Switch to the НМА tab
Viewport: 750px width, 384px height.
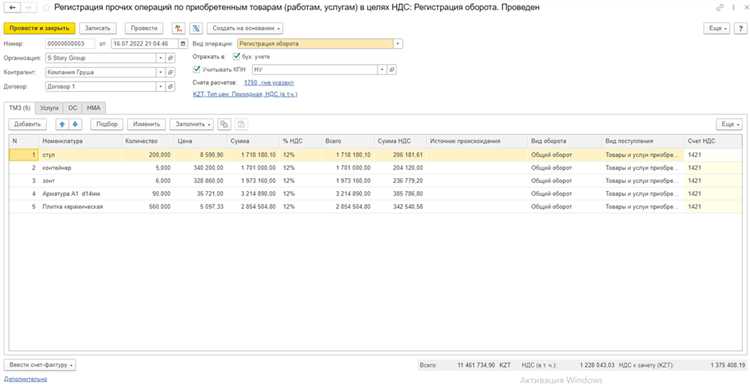94,108
